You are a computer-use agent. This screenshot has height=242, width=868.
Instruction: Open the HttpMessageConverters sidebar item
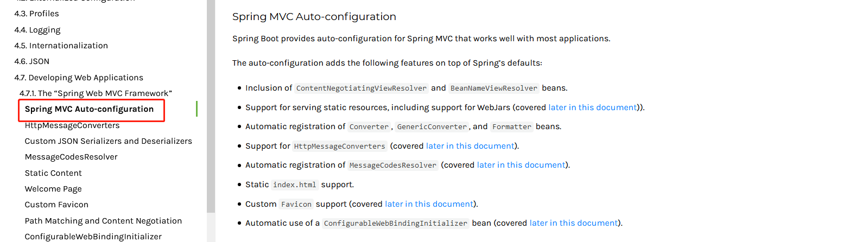(72, 125)
